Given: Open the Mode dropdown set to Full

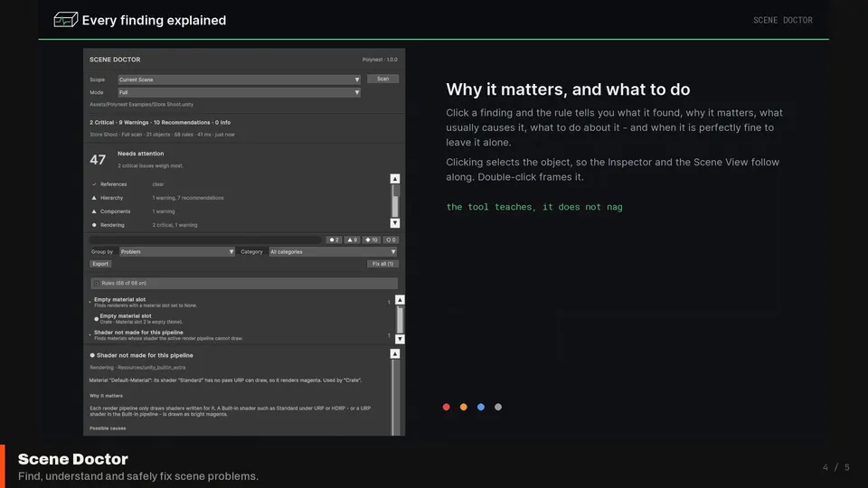Looking at the screenshot, I should coord(239,92).
